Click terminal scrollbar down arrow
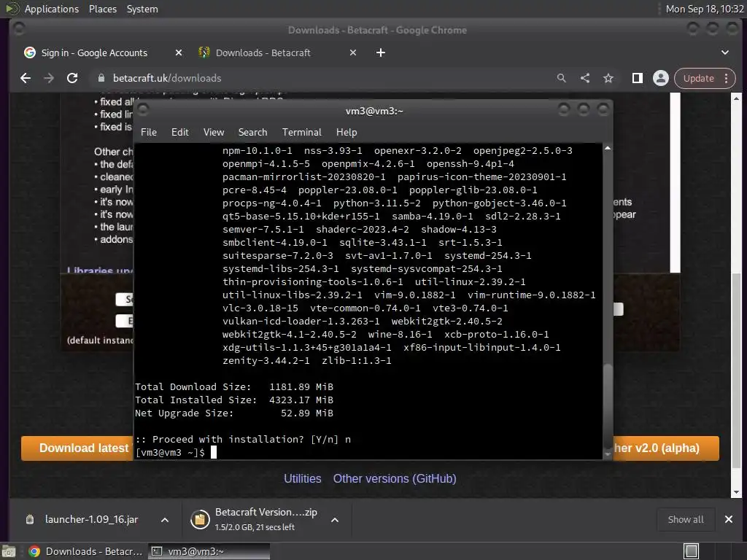The height and width of the screenshot is (560, 747). point(608,454)
